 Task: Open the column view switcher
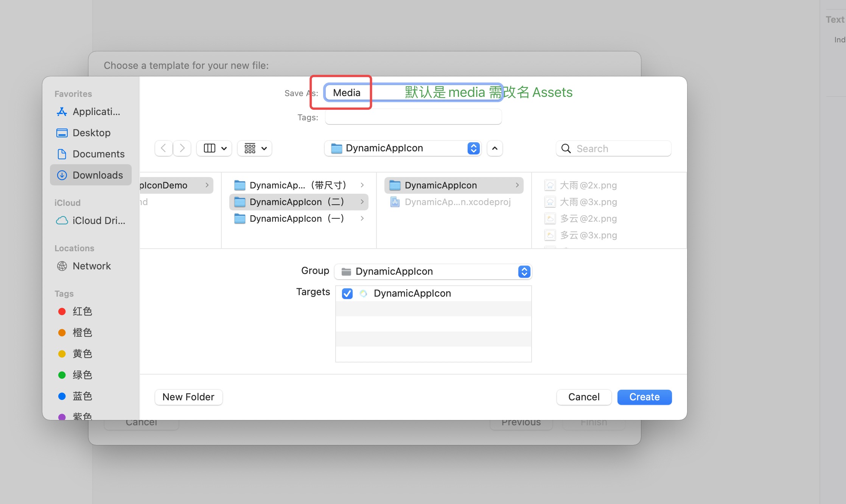[215, 148]
